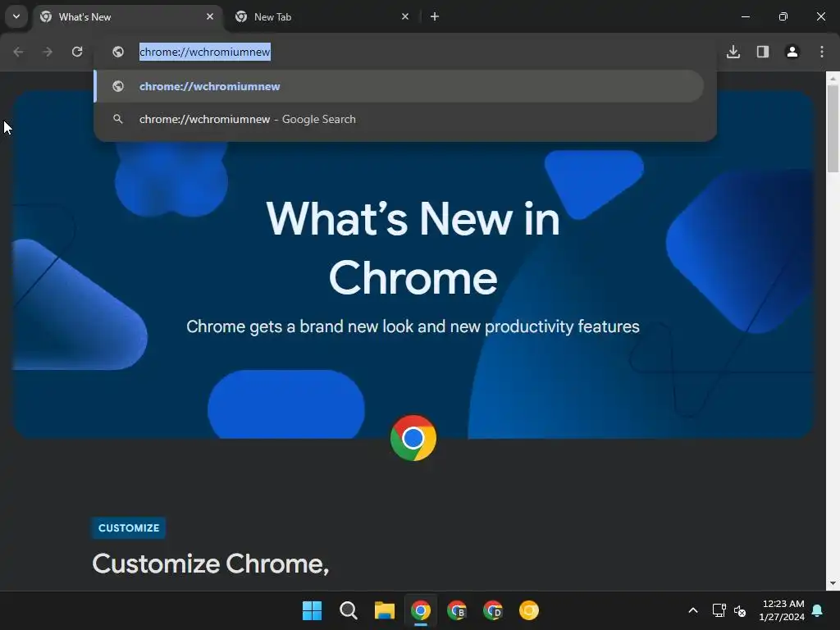Click the scrollbar up arrow
840x630 pixels.
tap(833, 78)
